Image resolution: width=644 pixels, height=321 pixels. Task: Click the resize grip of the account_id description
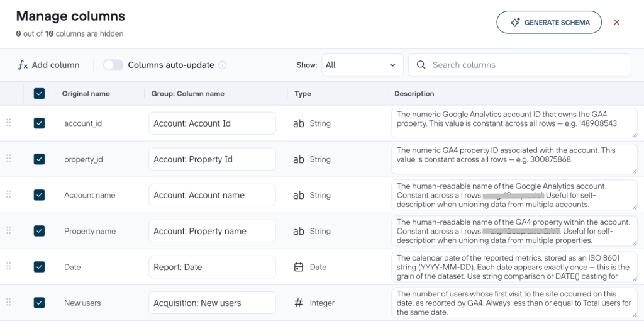point(635,135)
